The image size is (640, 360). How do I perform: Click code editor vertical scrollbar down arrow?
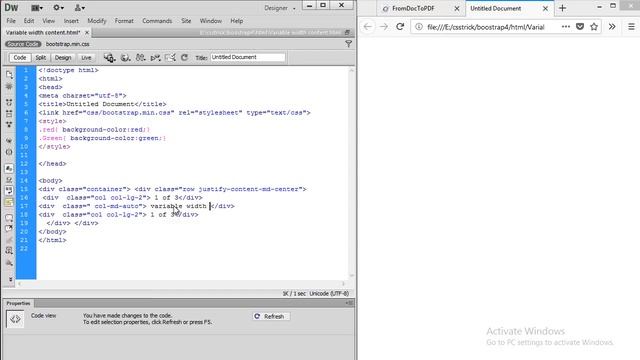pyautogui.click(x=351, y=276)
